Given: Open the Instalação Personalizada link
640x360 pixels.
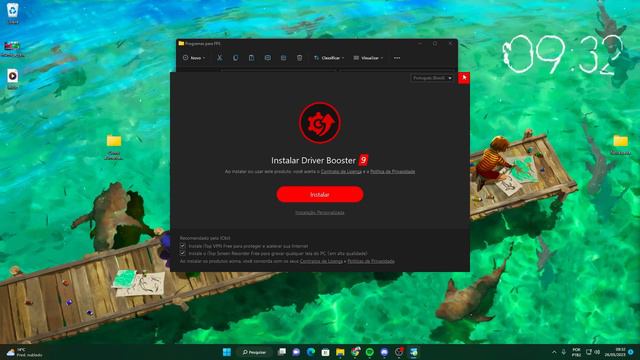Looking at the screenshot, I should click(320, 212).
